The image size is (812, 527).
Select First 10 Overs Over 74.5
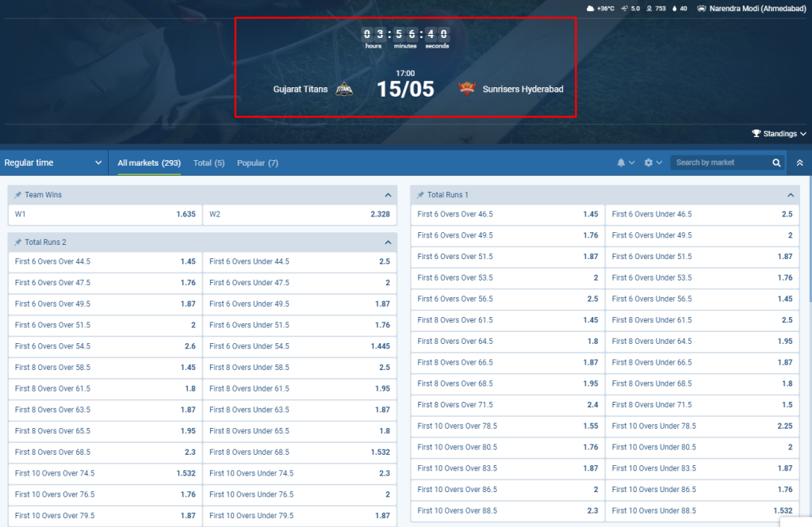pos(105,473)
